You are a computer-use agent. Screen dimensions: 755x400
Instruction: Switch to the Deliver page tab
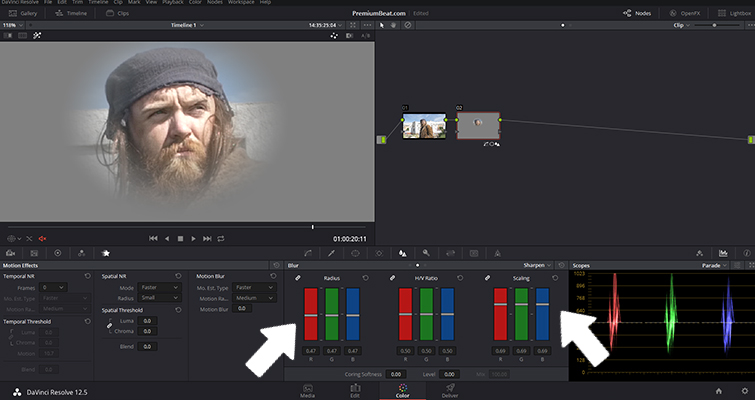click(449, 389)
